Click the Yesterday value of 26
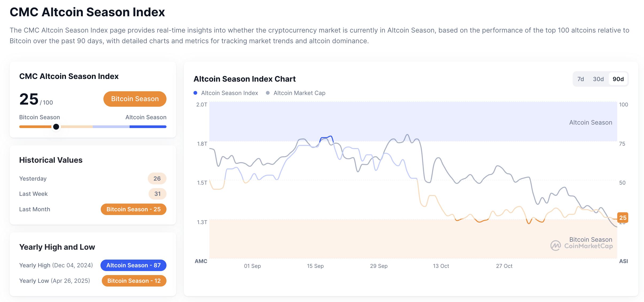The image size is (644, 302). coord(157,178)
